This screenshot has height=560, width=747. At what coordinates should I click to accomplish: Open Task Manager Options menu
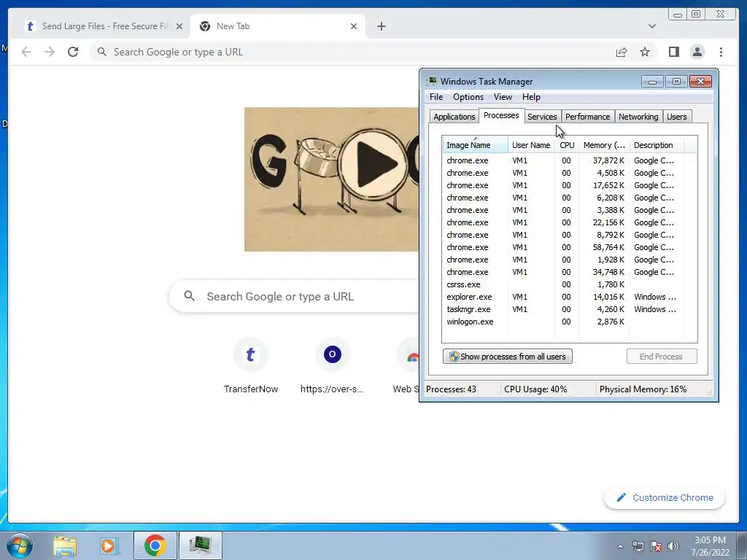click(468, 97)
